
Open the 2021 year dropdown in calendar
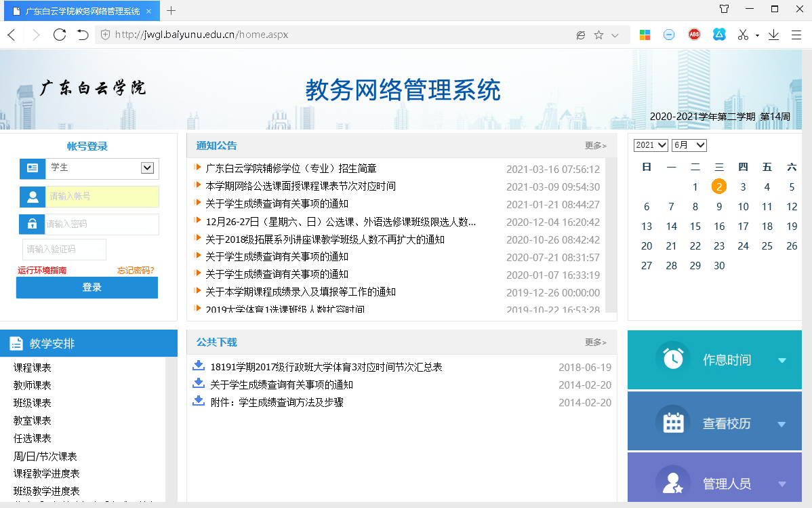[x=651, y=145]
